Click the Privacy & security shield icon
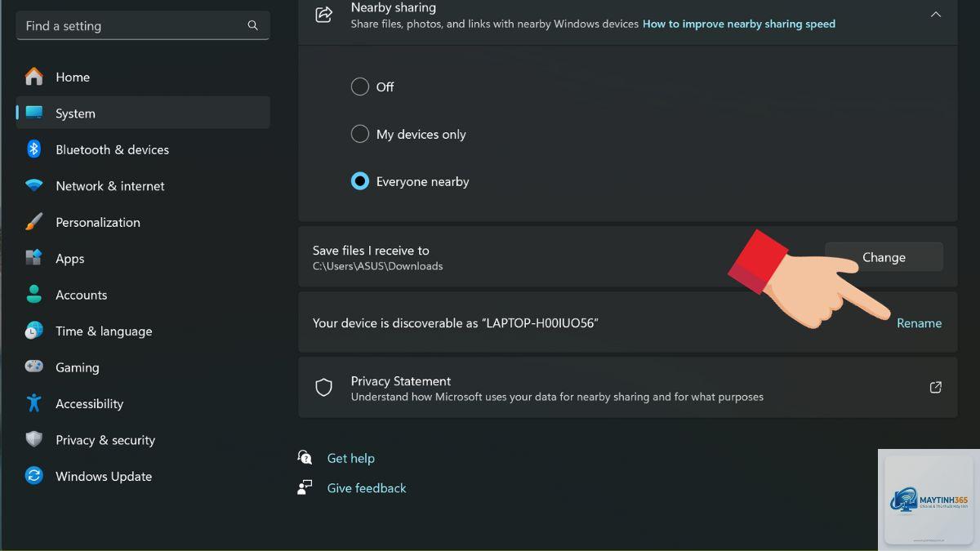The image size is (980, 551). pyautogui.click(x=34, y=439)
